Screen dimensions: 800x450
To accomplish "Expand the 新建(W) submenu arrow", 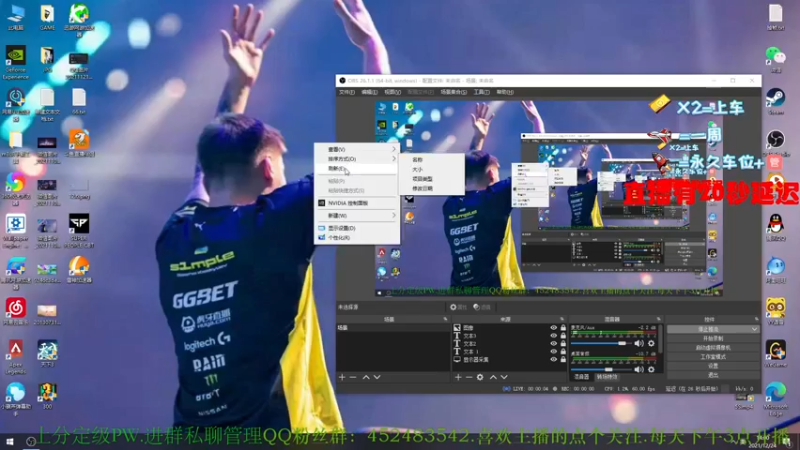I will click(394, 215).
